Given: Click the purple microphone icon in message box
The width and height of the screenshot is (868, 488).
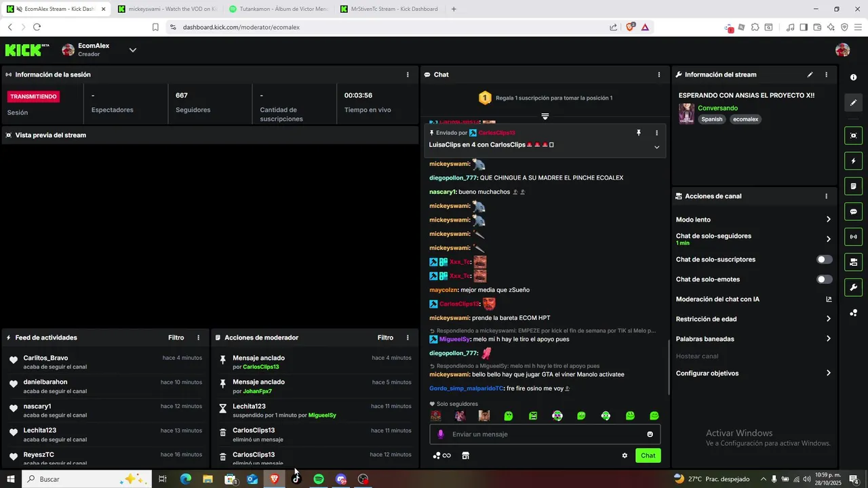Looking at the screenshot, I should (440, 434).
